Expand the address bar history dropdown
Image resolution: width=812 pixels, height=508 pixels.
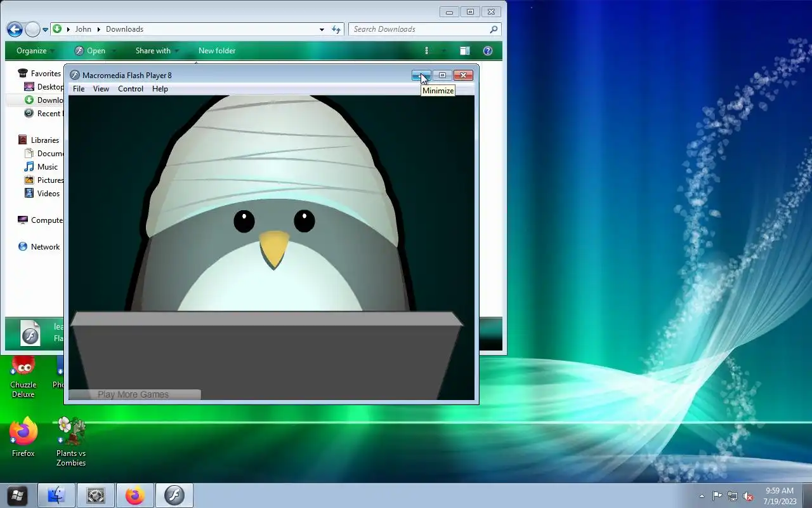point(322,29)
